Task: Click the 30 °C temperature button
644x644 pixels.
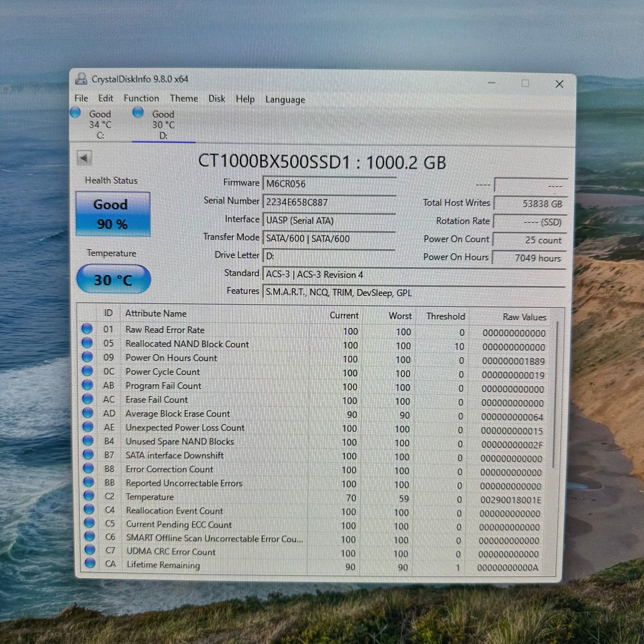Action: (114, 279)
